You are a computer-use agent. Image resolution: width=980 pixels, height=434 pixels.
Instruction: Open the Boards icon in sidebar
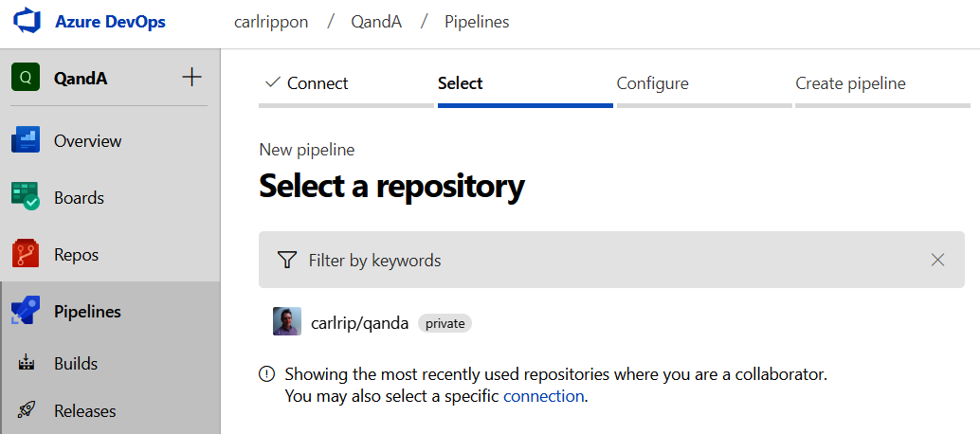pos(26,198)
